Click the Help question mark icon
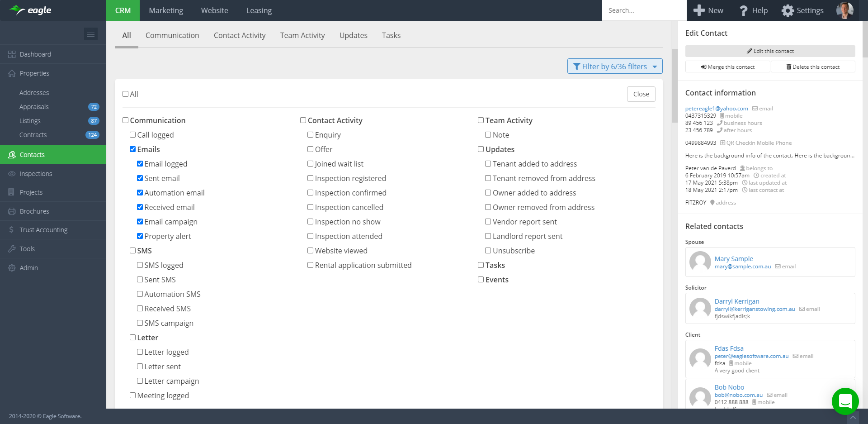The width and height of the screenshot is (868, 424). point(743,10)
